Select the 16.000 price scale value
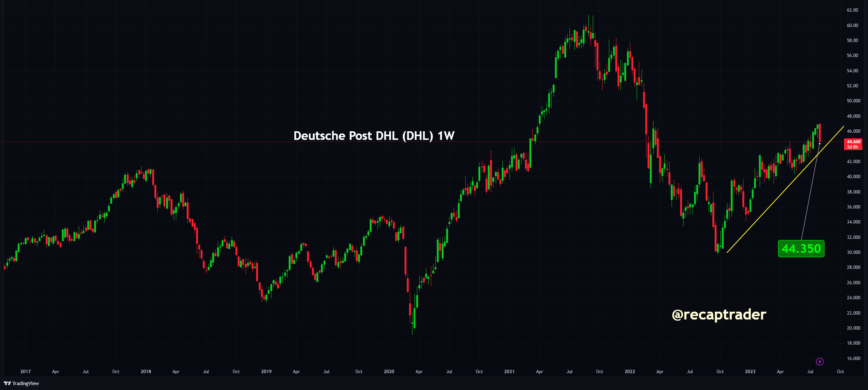Screen dimensions: 868x390 (x=853, y=358)
